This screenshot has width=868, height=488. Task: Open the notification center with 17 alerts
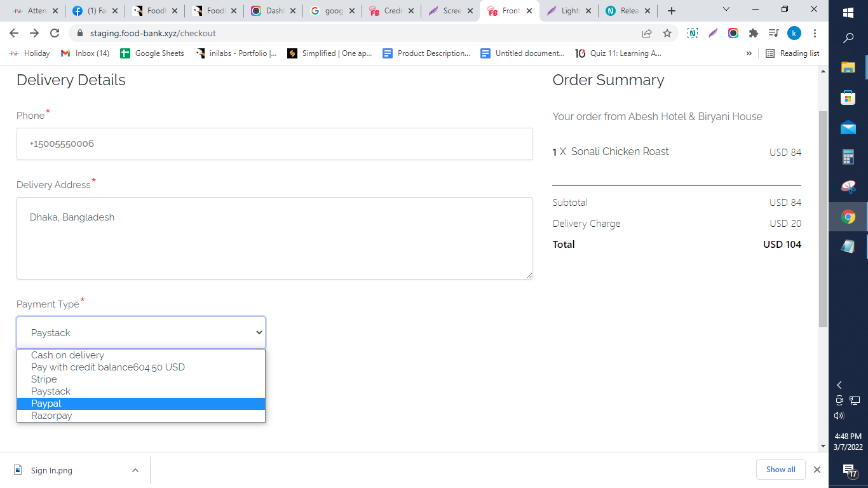[x=849, y=471]
